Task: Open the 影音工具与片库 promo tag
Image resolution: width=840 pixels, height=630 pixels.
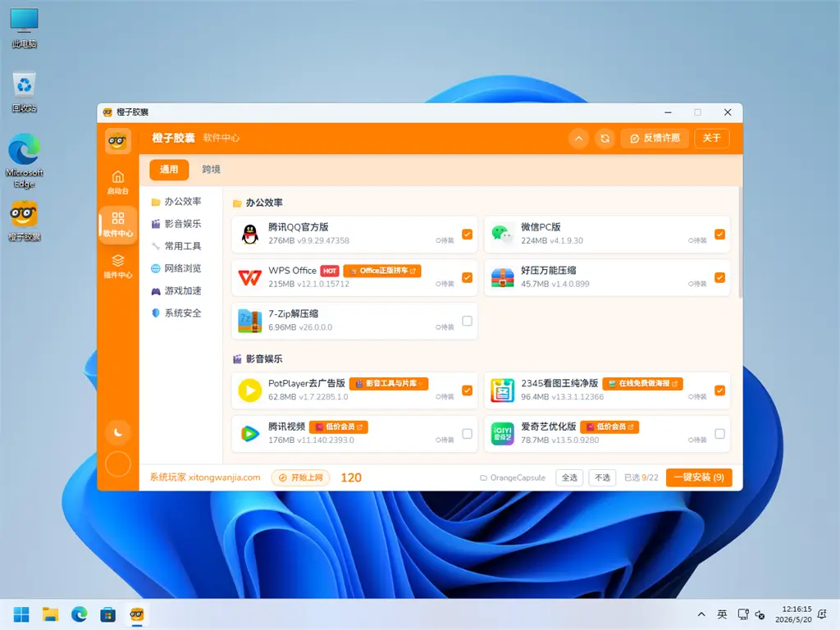Action: [389, 384]
